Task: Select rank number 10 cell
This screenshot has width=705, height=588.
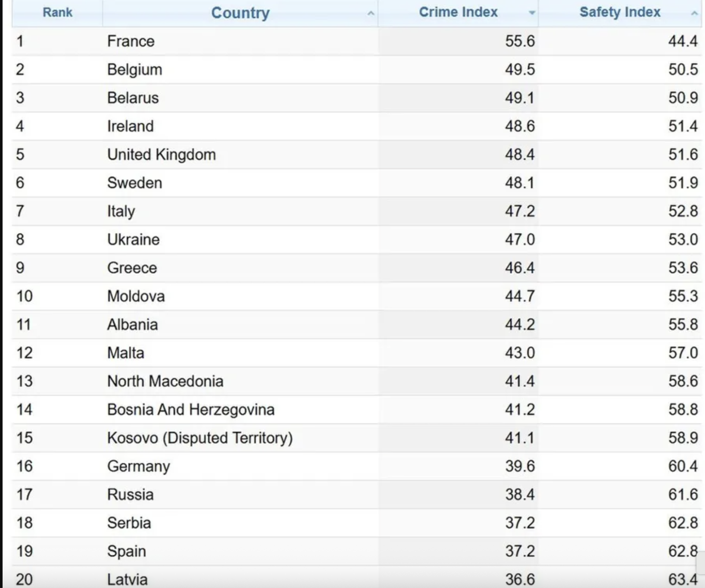Action: pos(25,296)
